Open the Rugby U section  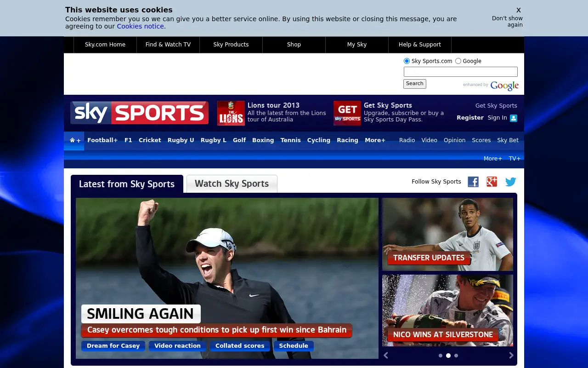click(x=181, y=140)
